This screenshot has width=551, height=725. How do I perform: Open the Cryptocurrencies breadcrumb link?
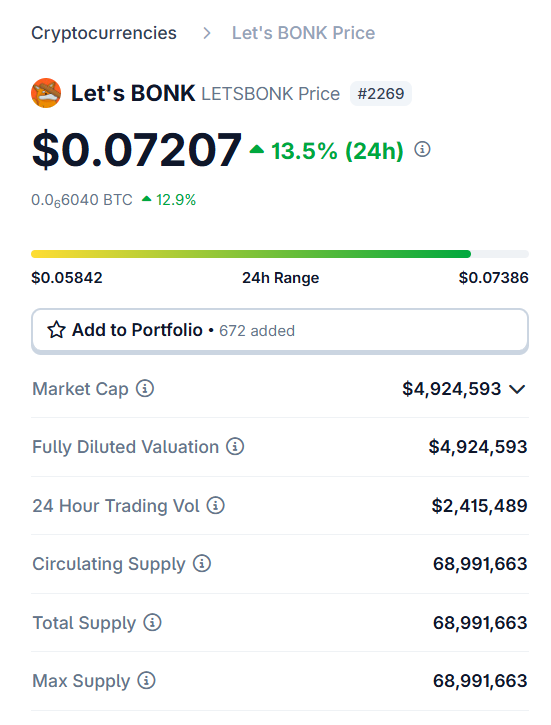(104, 33)
